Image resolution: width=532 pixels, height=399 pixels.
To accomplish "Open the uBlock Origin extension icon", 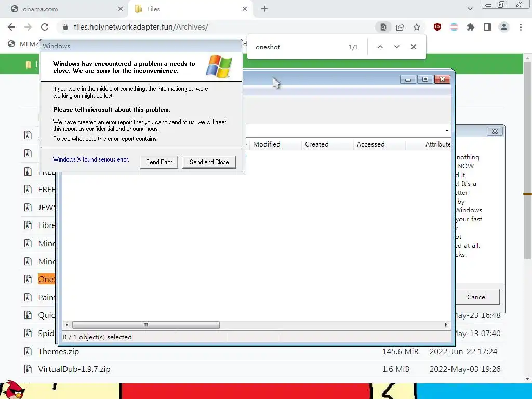I will (x=437, y=27).
